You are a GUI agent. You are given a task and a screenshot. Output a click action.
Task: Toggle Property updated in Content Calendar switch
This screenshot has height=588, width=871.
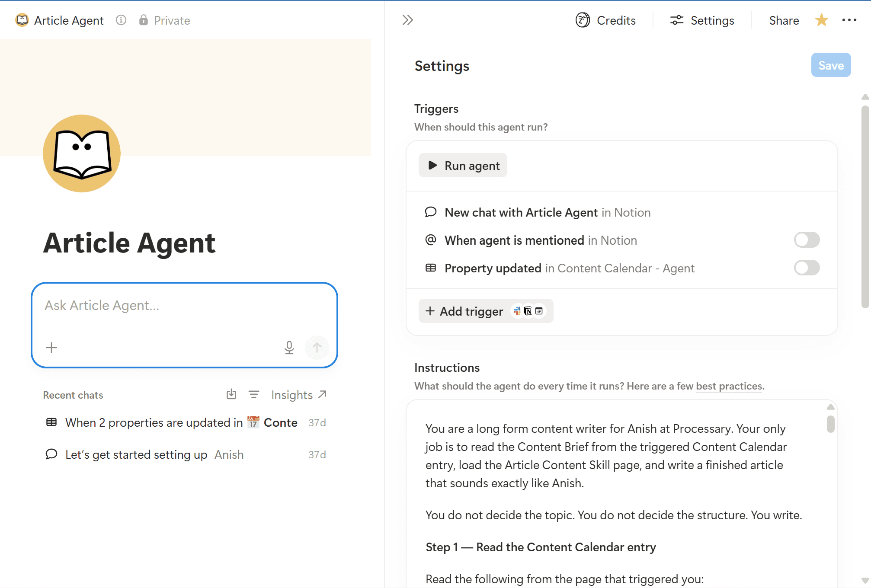(x=807, y=268)
